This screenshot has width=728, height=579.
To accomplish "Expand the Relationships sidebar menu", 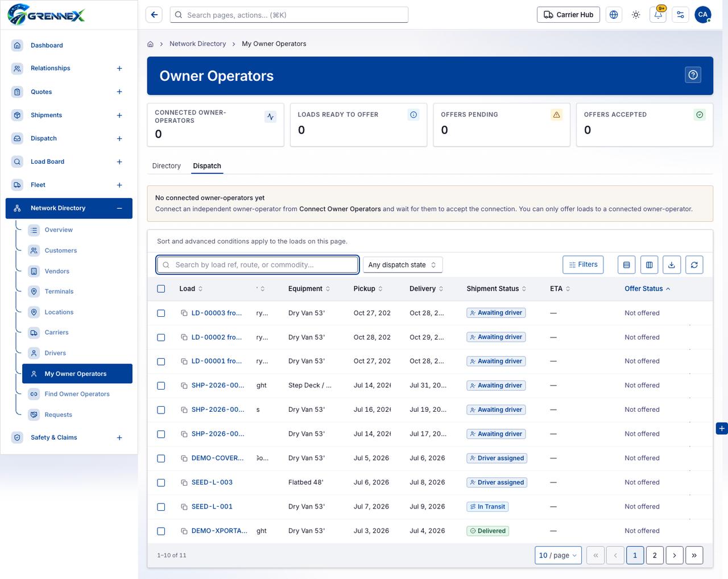I will coord(119,68).
